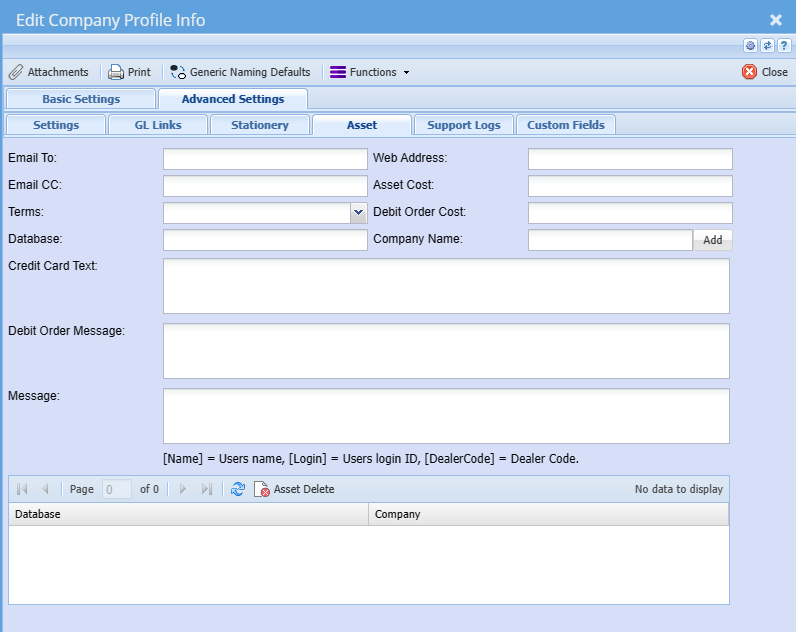Switch to the Basic Settings tab
This screenshot has height=632, width=796.
pyautogui.click(x=81, y=99)
